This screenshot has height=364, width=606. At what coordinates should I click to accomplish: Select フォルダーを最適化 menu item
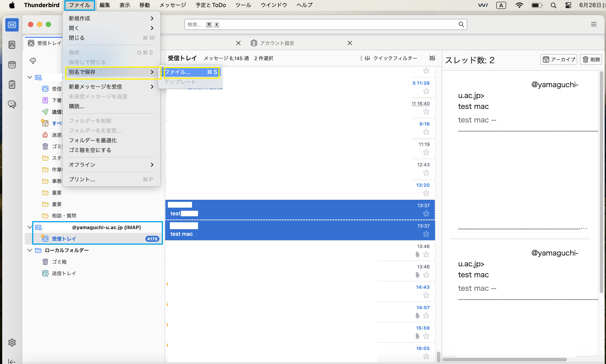(111, 140)
